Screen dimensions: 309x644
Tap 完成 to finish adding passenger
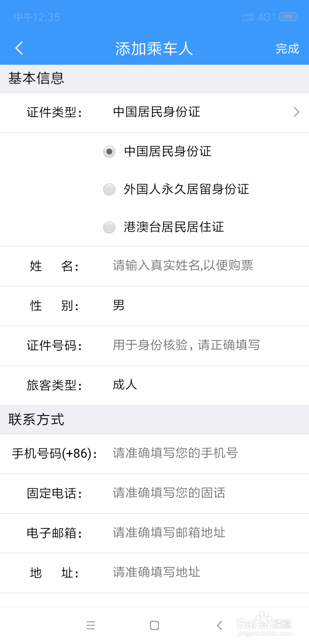[x=287, y=49]
